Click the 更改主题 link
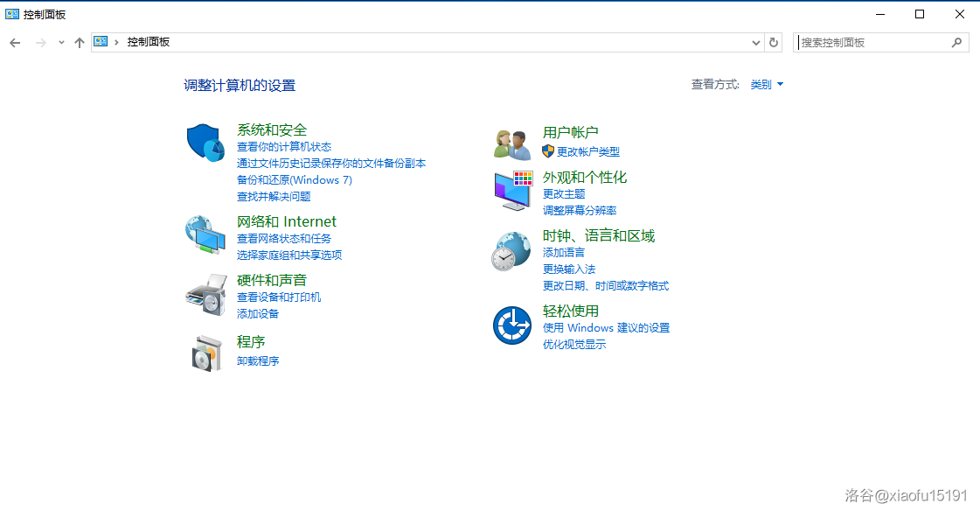This screenshot has width=980, height=518. pos(564,194)
